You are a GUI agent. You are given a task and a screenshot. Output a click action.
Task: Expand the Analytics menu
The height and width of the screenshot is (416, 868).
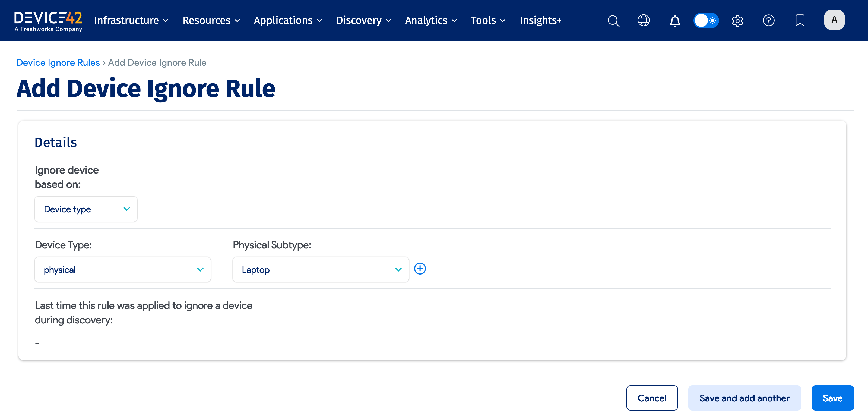431,21
